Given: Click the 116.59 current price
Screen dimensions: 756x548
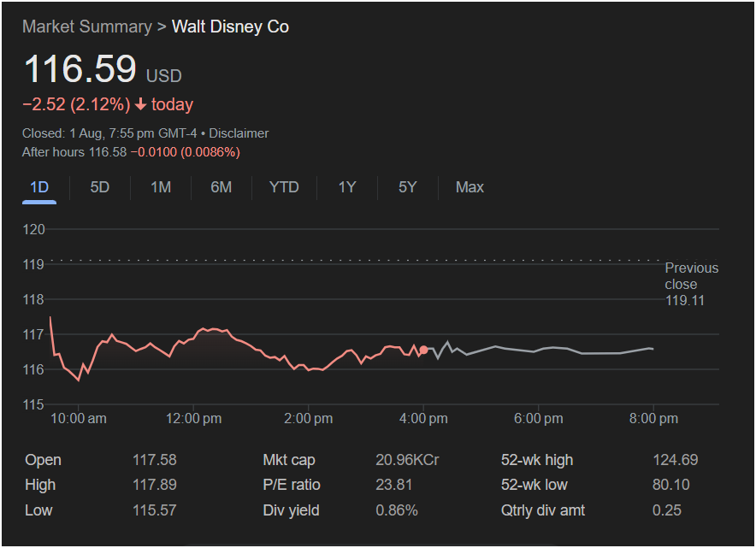Looking at the screenshot, I should coord(80,68).
